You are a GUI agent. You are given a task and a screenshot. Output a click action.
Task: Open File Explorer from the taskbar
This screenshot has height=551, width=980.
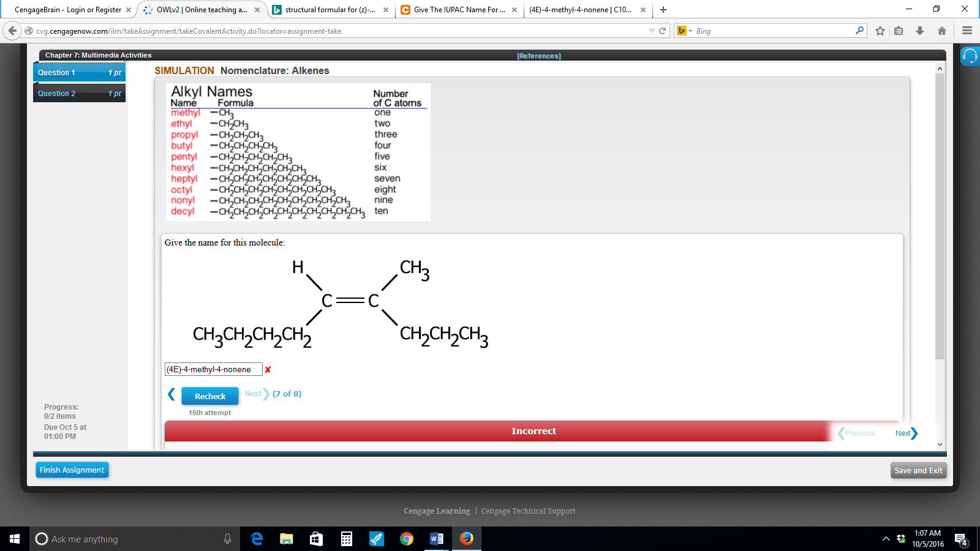point(286,539)
